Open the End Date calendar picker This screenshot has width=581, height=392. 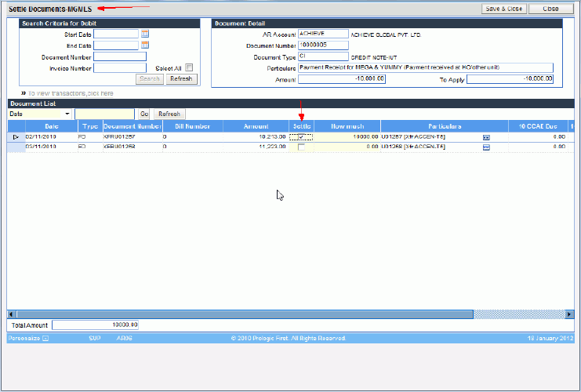click(x=145, y=45)
